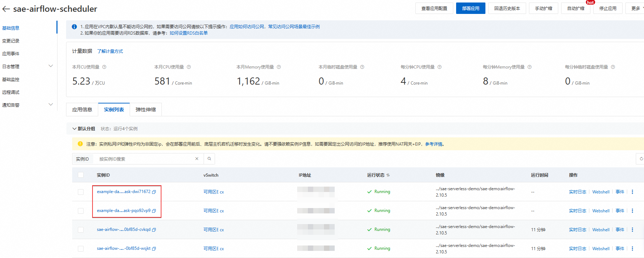Image resolution: width=644 pixels, height=258 pixels.
Task: Open 应用事件 in the sidebar
Action: tap(11, 54)
